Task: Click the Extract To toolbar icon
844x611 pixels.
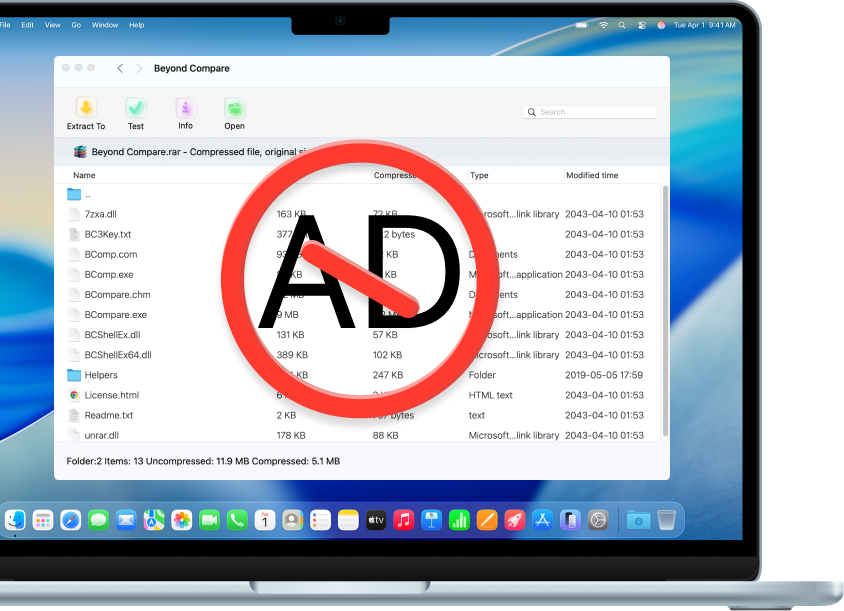Action: (x=86, y=108)
